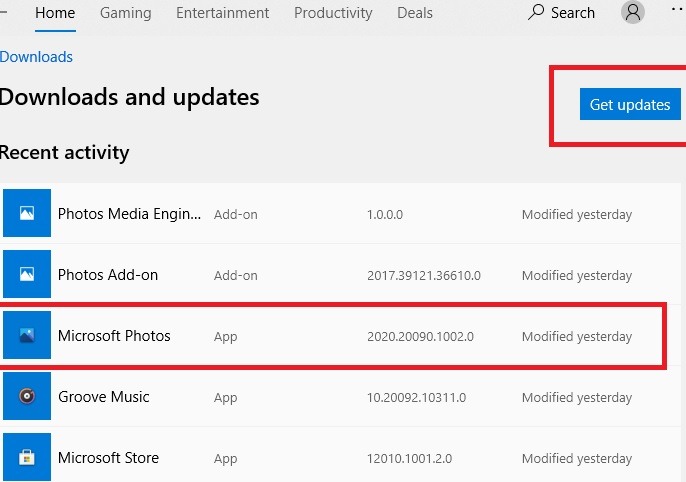Click version 2020.20090.1002.0
Viewport: 686px width, 482px height.
click(x=420, y=336)
